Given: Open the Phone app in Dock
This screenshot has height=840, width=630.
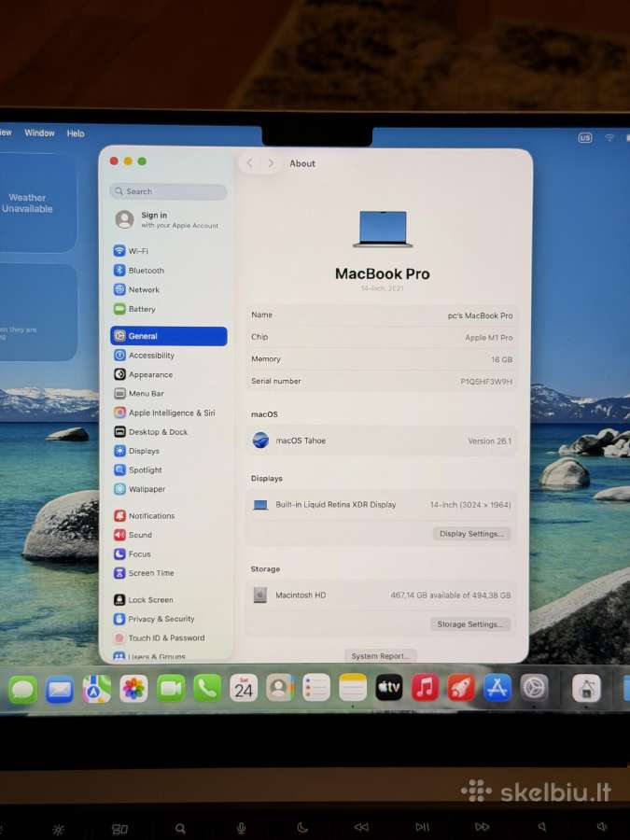Looking at the screenshot, I should (x=207, y=689).
